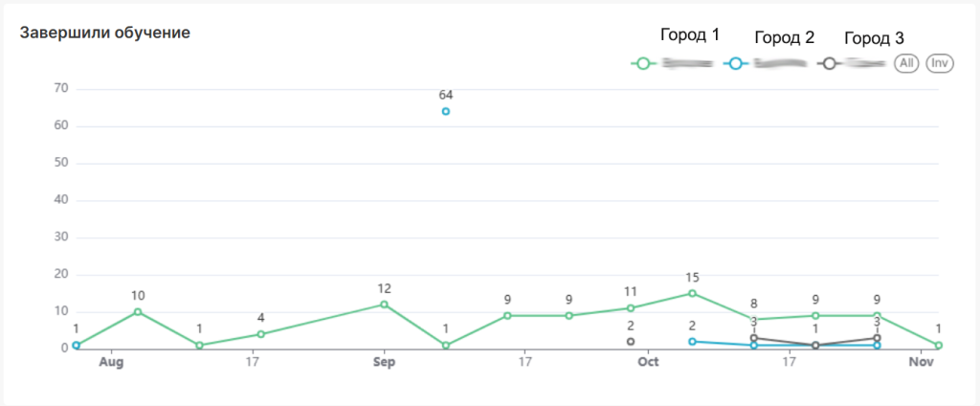980x406 pixels.
Task: Click the last green point near Nov
Action: click(x=939, y=345)
